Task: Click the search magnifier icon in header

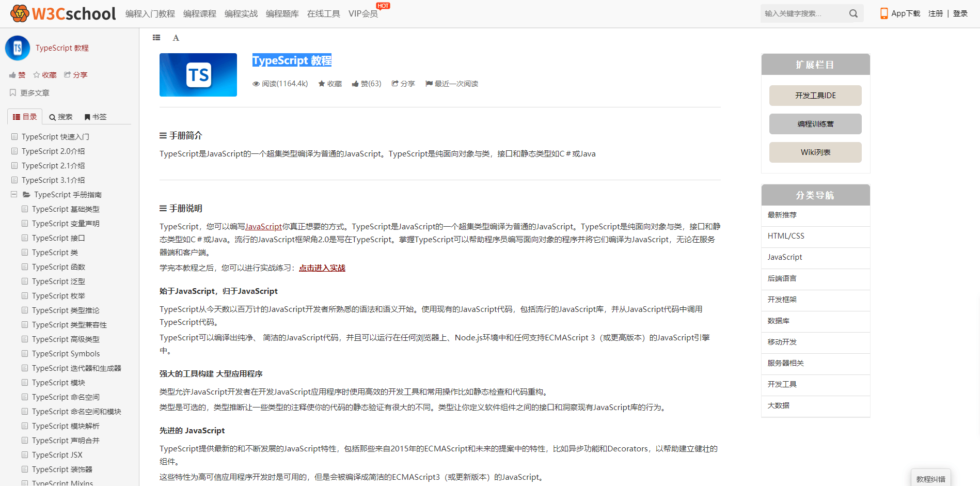Action: coord(853,13)
